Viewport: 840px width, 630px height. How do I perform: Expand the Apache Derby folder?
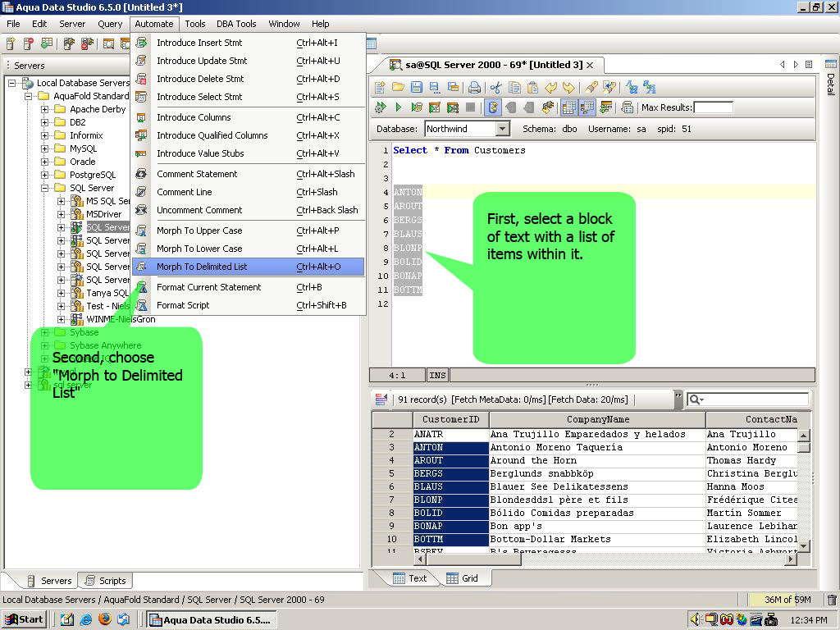click(x=45, y=109)
